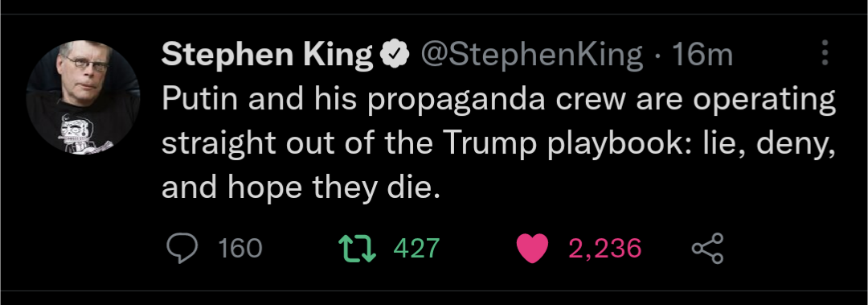This screenshot has height=305, width=868.
Task: Click the text 'Trump playbook: lie, deny,'
Action: pos(640,145)
